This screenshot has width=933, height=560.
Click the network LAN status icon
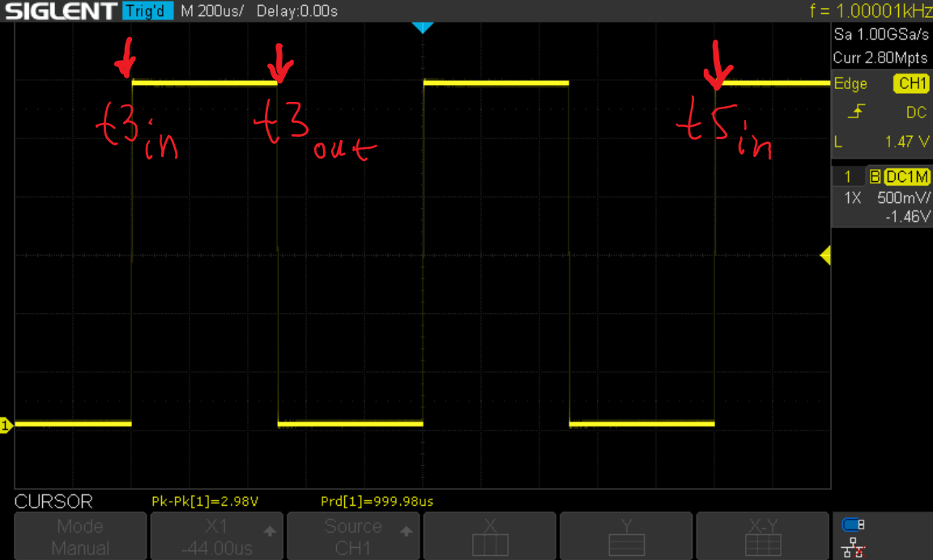[x=853, y=547]
